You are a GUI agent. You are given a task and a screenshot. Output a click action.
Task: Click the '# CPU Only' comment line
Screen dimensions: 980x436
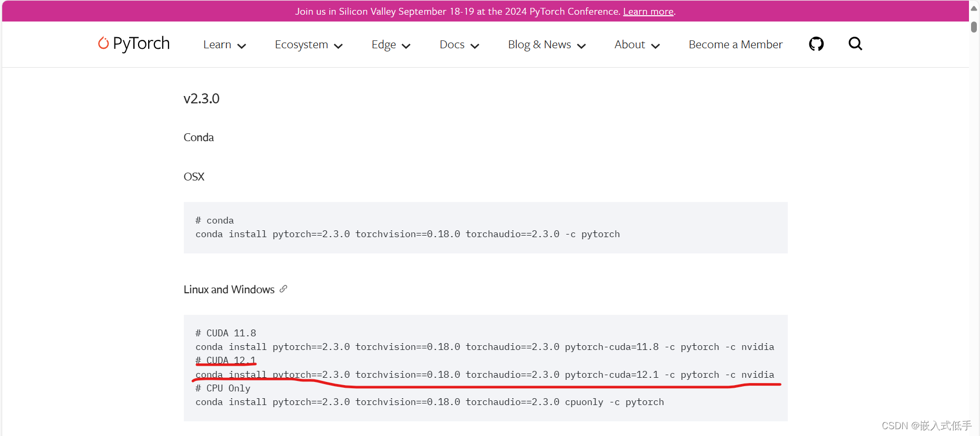click(x=223, y=388)
